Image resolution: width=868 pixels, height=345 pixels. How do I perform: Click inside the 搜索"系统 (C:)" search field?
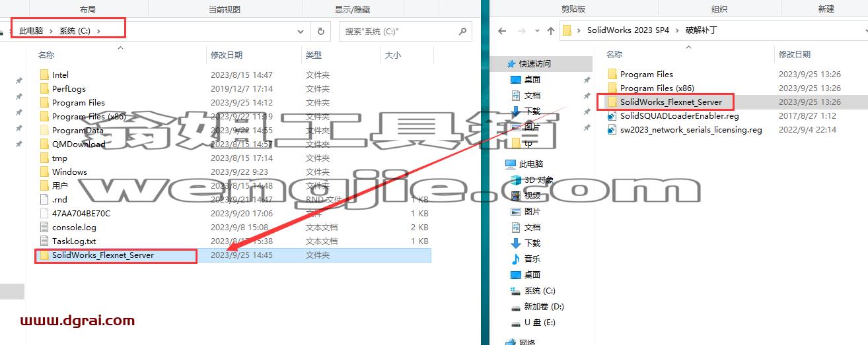click(x=398, y=31)
